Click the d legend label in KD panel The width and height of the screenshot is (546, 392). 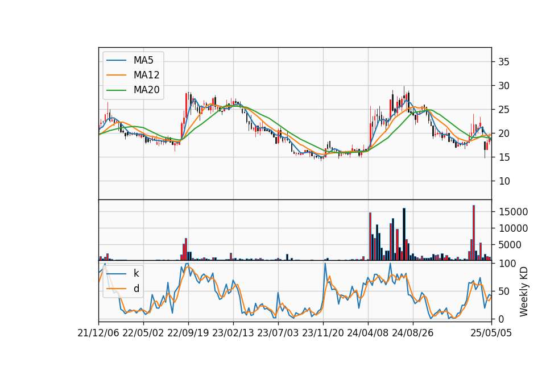136,289
